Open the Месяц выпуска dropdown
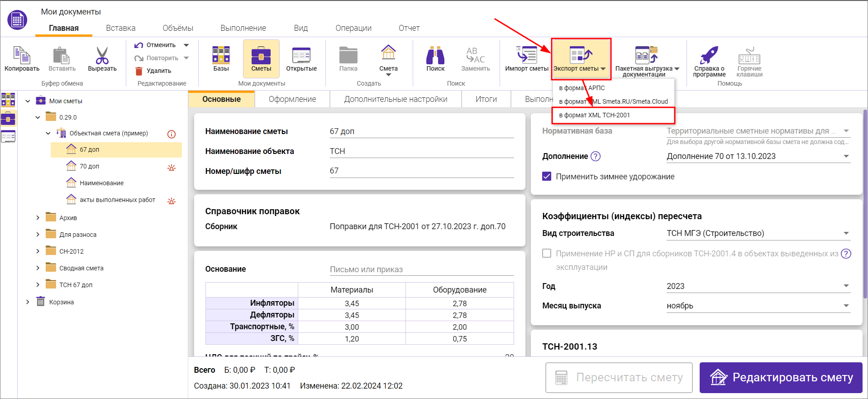This screenshot has width=868, height=399. pos(846,306)
